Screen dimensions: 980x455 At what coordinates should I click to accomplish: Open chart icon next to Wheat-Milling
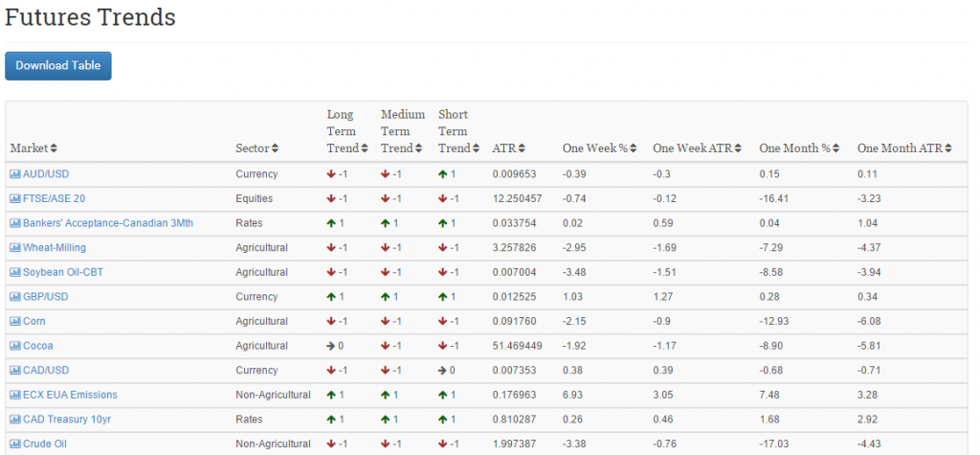15,247
